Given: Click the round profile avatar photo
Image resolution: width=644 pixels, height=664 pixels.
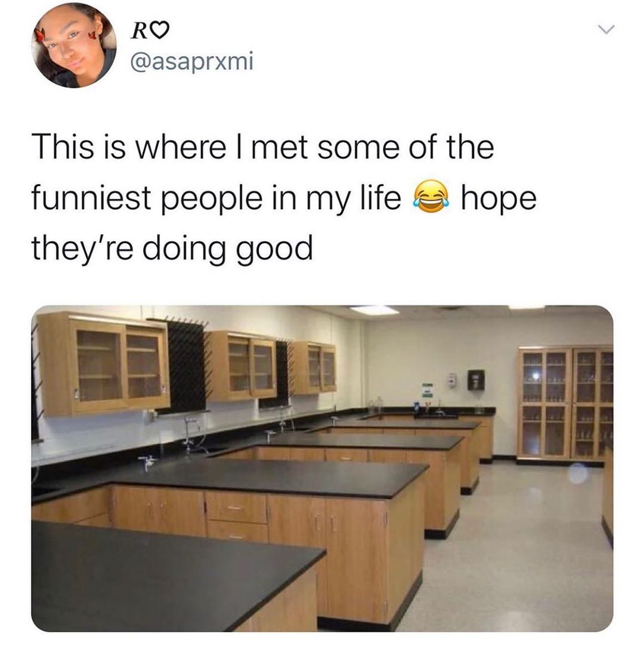Looking at the screenshot, I should (74, 45).
